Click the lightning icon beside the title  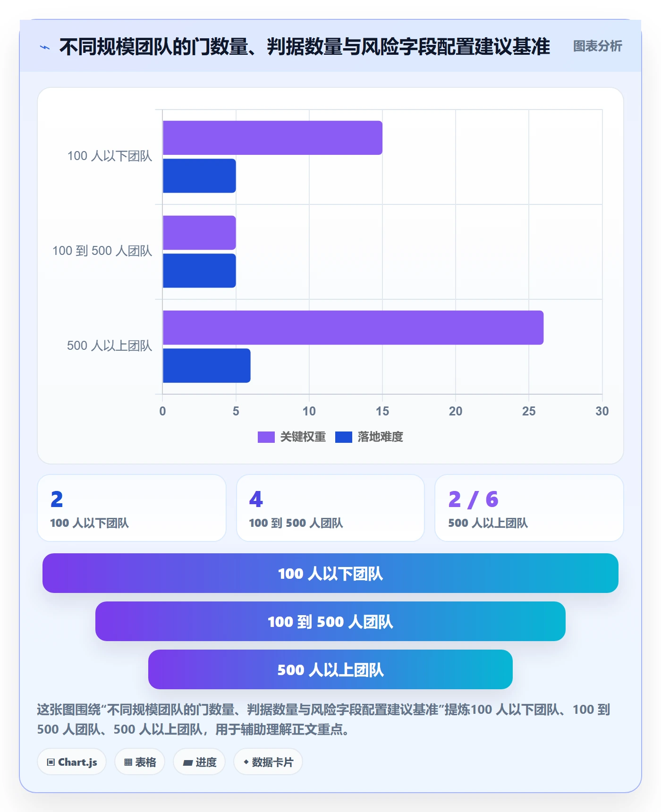pyautogui.click(x=45, y=47)
